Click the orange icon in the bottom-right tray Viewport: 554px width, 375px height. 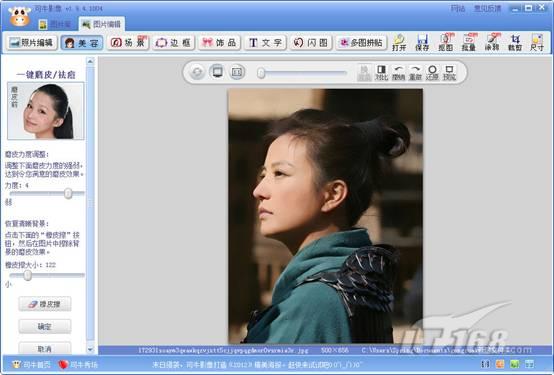500,364
